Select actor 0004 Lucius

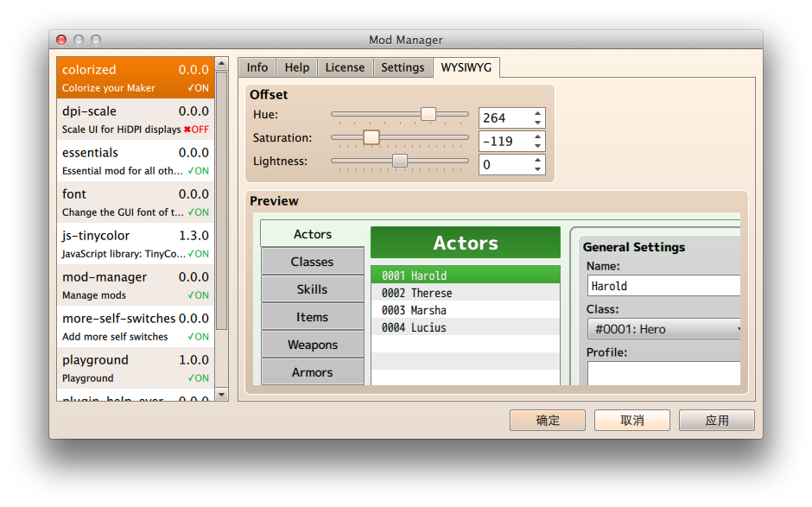pyautogui.click(x=466, y=327)
